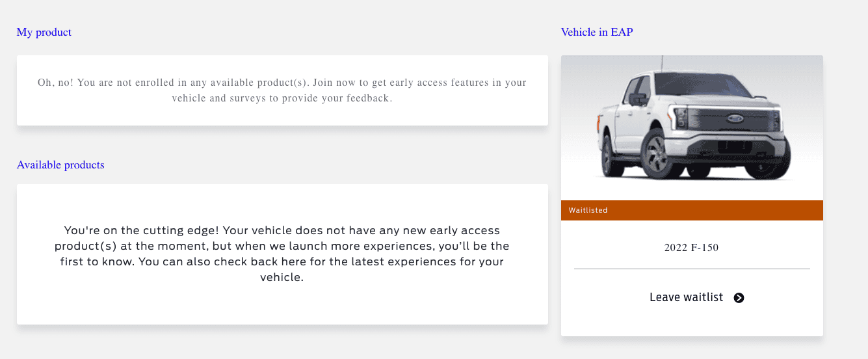Image resolution: width=868 pixels, height=359 pixels.
Task: Open the My product heading link
Action: click(44, 32)
